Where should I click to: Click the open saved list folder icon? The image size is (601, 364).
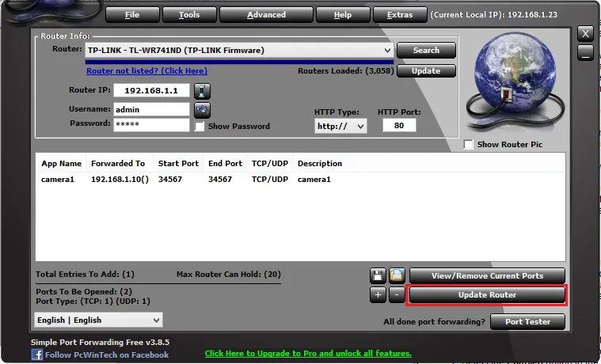(x=397, y=275)
